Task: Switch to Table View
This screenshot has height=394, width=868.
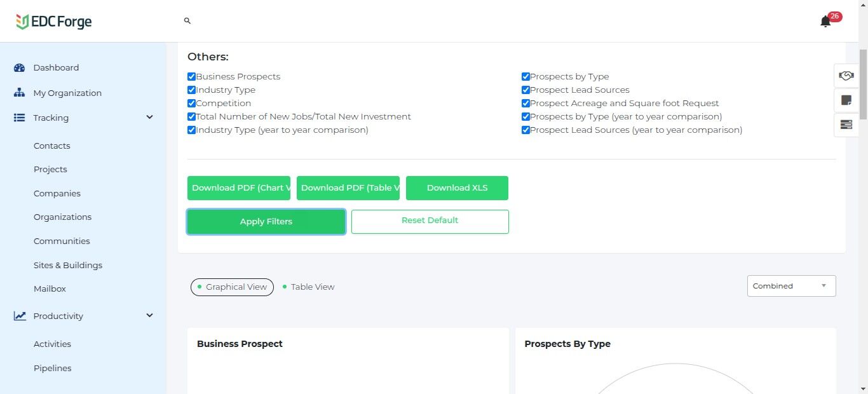Action: coord(312,287)
